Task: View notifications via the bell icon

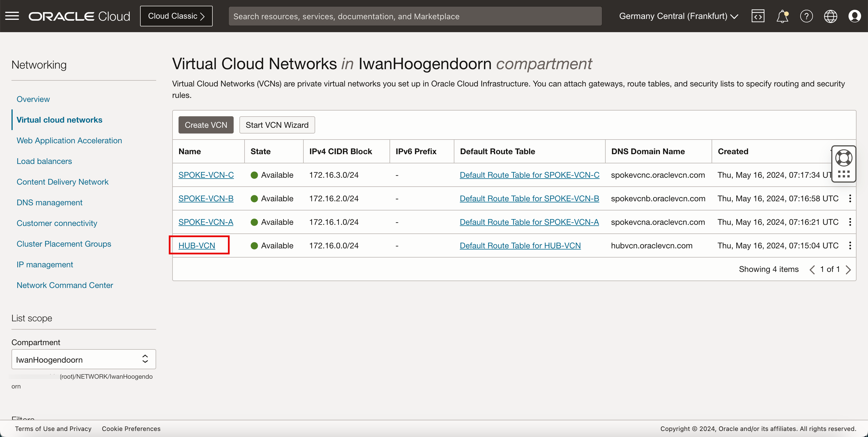Action: pyautogui.click(x=782, y=16)
